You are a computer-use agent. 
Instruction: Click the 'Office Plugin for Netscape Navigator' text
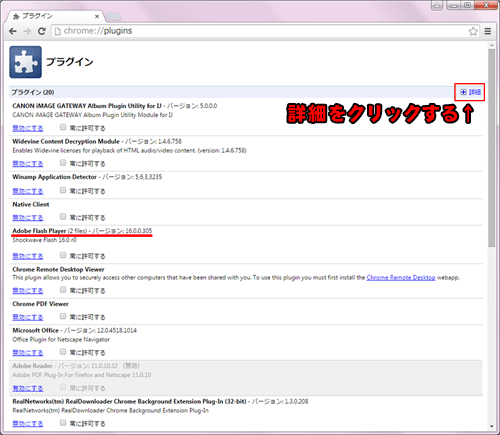[61, 340]
